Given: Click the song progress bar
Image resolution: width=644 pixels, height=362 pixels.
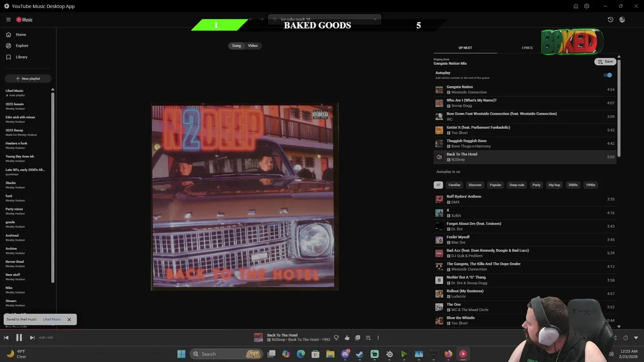Looking at the screenshot, I should point(322,330).
